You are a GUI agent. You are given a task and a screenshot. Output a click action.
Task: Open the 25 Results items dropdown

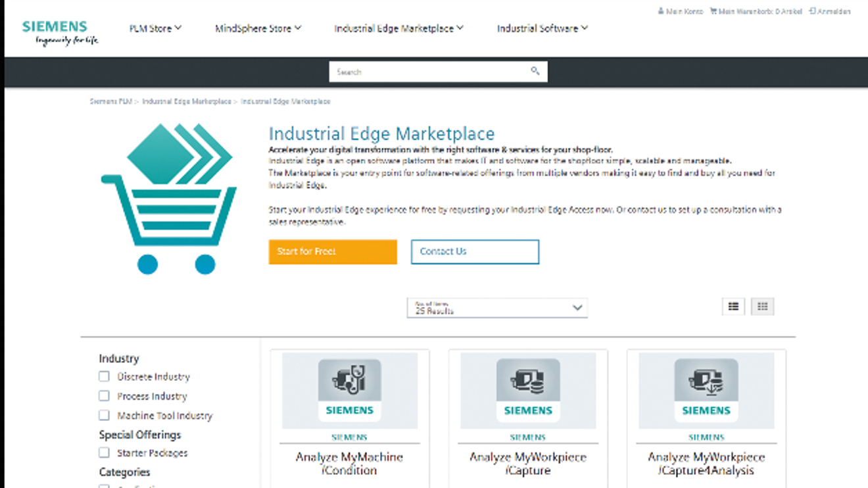pyautogui.click(x=497, y=308)
